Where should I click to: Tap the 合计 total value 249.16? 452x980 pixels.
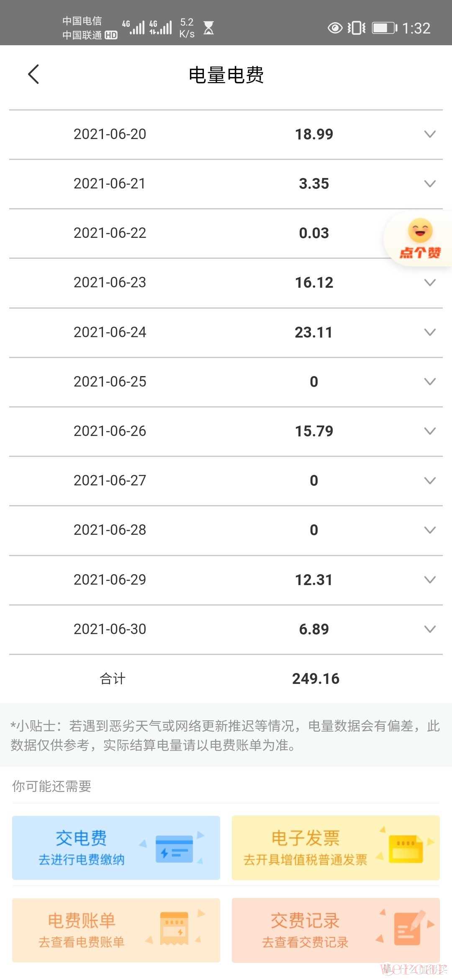(316, 678)
